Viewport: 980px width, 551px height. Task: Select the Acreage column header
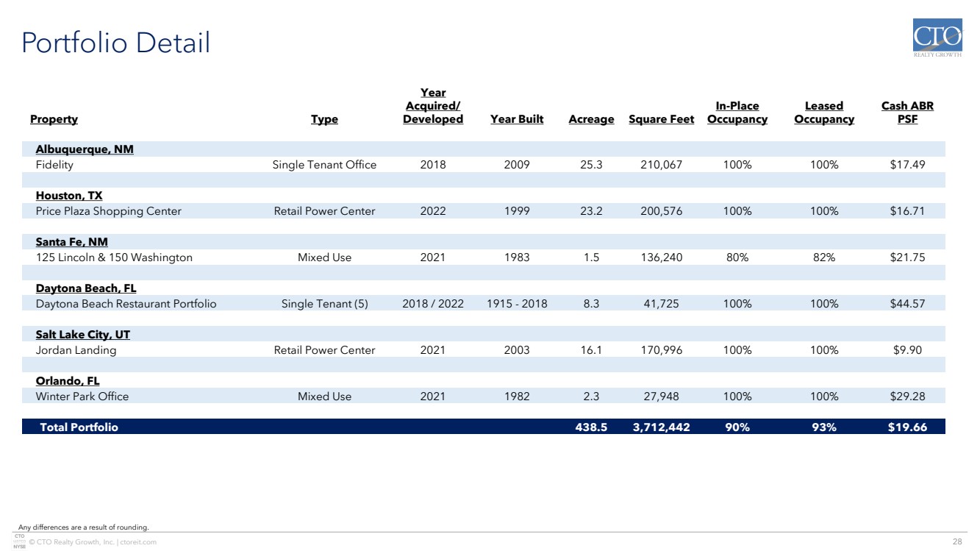coord(591,119)
